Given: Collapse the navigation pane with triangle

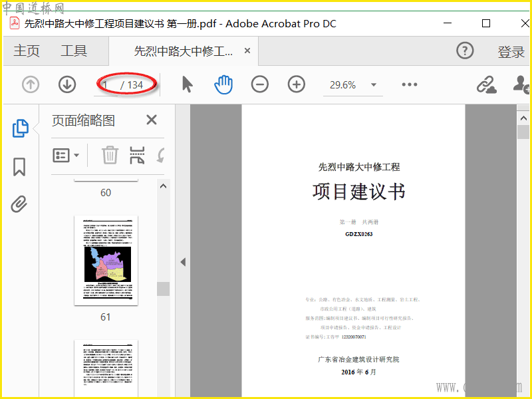Looking at the screenshot, I should [x=184, y=262].
